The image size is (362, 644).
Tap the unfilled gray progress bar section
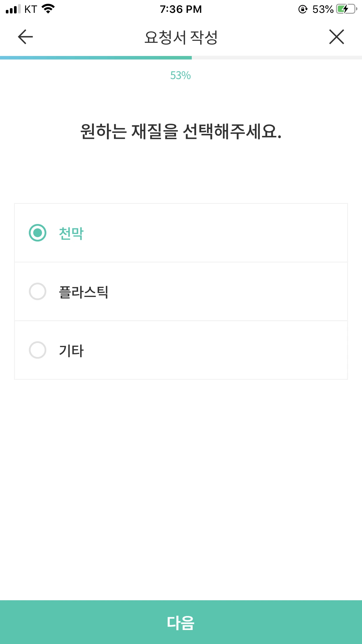pyautogui.click(x=277, y=58)
